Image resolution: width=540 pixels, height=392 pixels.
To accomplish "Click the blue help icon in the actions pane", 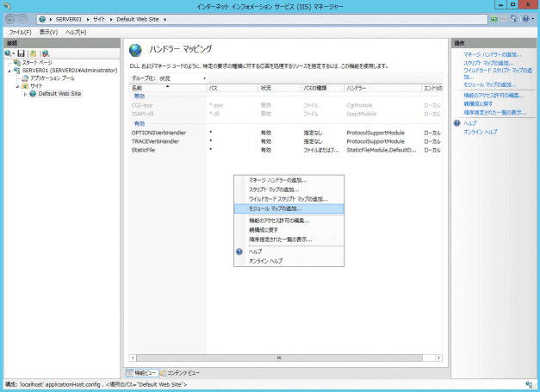I will click(x=457, y=123).
